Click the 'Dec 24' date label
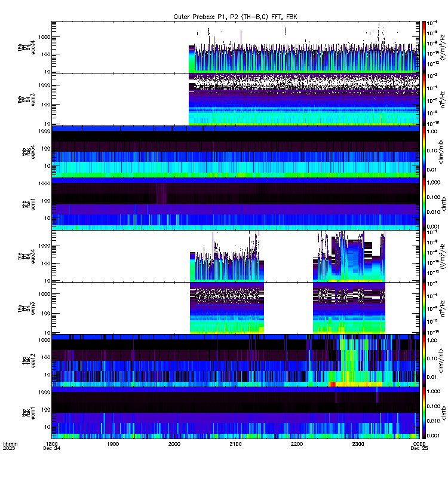The image size is (448, 478). coord(52,448)
